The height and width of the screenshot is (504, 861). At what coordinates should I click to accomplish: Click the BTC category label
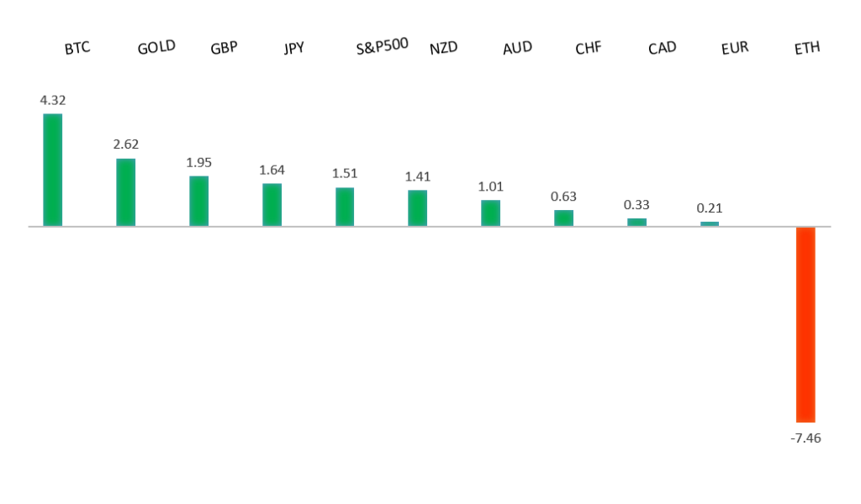(x=77, y=48)
